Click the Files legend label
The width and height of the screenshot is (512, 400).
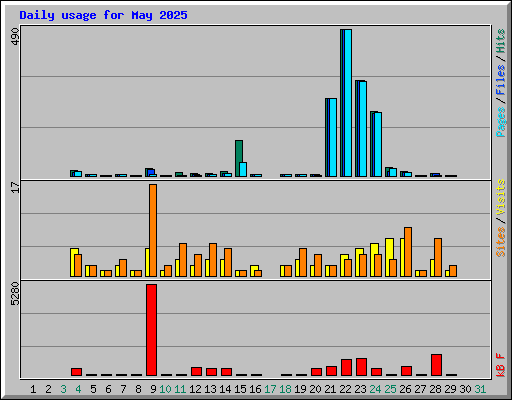501,79
